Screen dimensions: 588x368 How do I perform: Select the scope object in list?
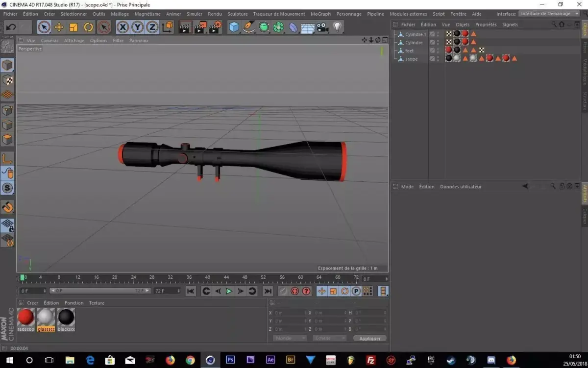tap(412, 59)
